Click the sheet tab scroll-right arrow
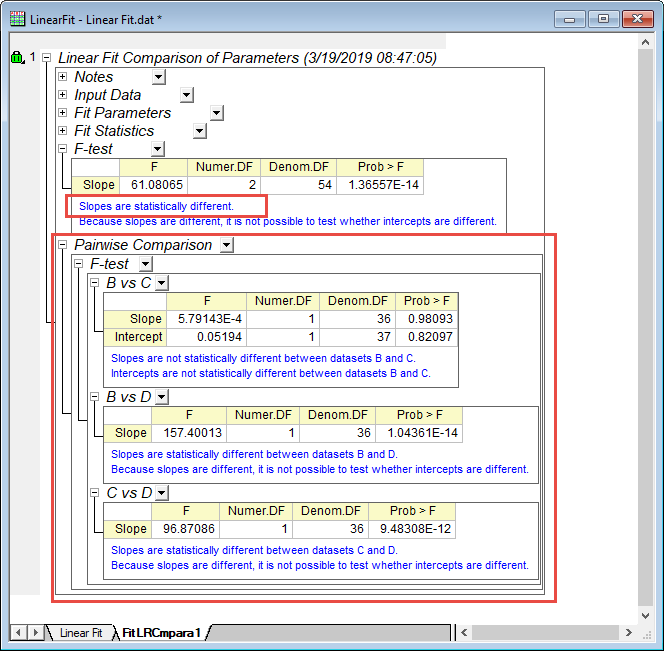 [x=36, y=632]
